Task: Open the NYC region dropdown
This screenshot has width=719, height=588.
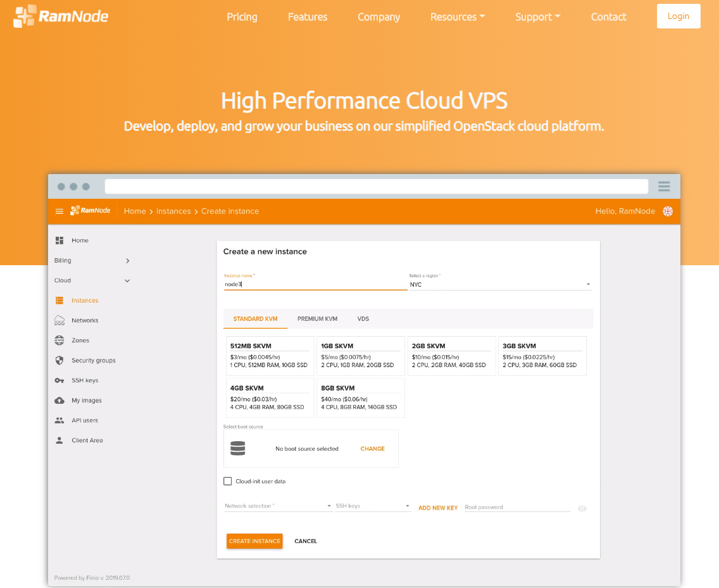Action: pos(588,284)
